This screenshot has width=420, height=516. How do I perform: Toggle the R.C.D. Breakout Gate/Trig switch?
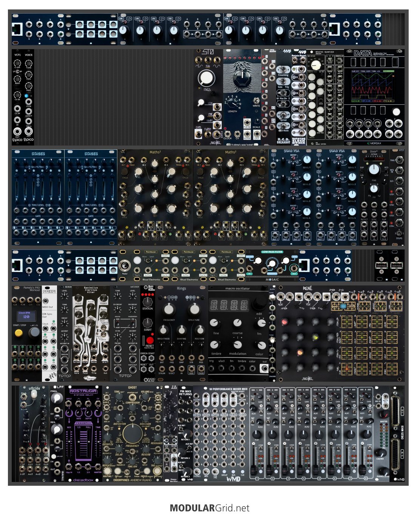coord(283,82)
